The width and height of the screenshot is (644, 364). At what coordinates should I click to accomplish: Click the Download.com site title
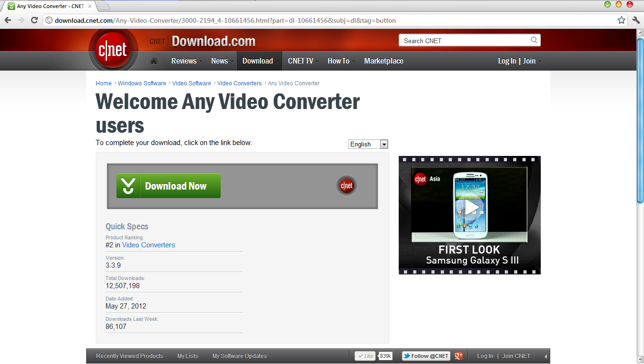coord(214,41)
